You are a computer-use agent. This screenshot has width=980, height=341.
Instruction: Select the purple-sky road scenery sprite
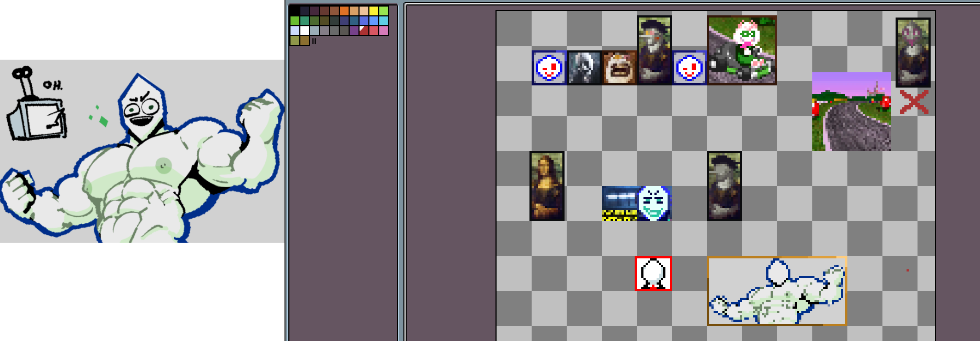851,112
